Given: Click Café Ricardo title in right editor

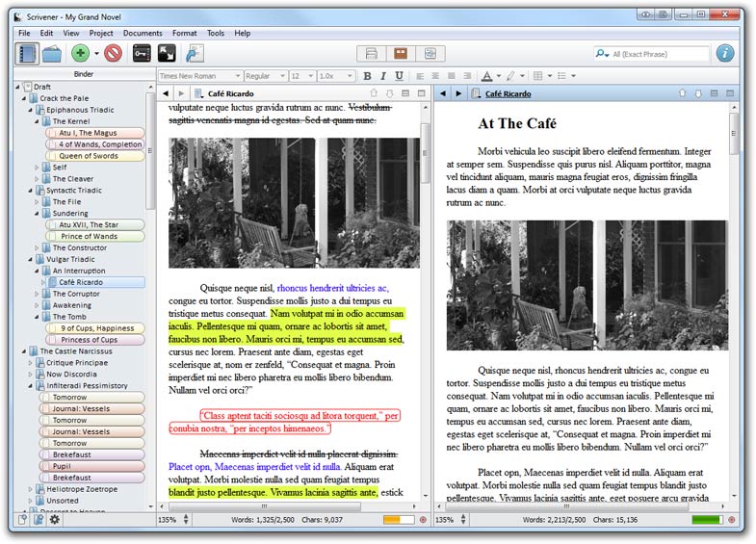Looking at the screenshot, I should [507, 93].
